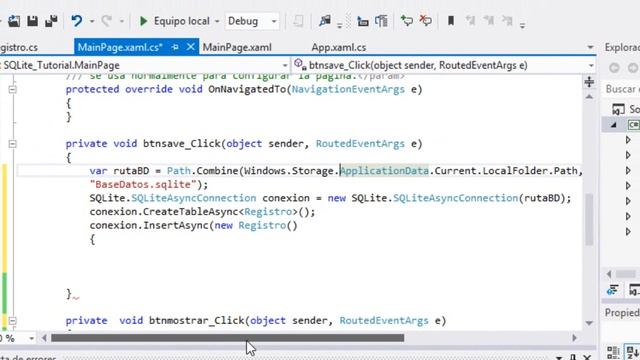Click the editor vertical scrollbar thumb
This screenshot has width=640, height=360.
[x=589, y=220]
